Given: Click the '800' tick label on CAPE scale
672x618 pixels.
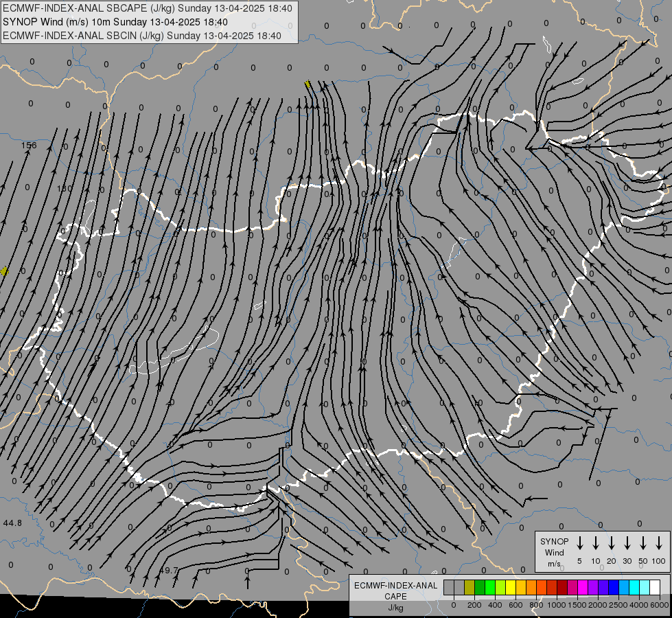Looking at the screenshot, I should click(536, 605).
